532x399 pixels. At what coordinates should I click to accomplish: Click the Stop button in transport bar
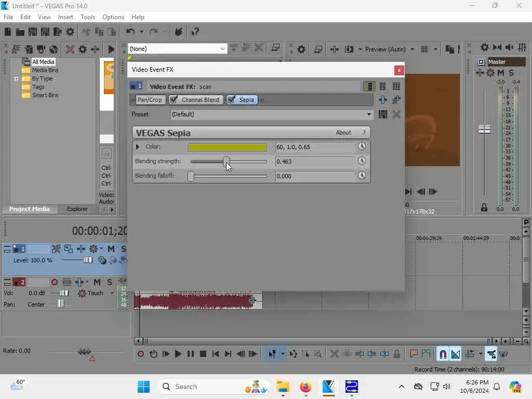point(203,354)
